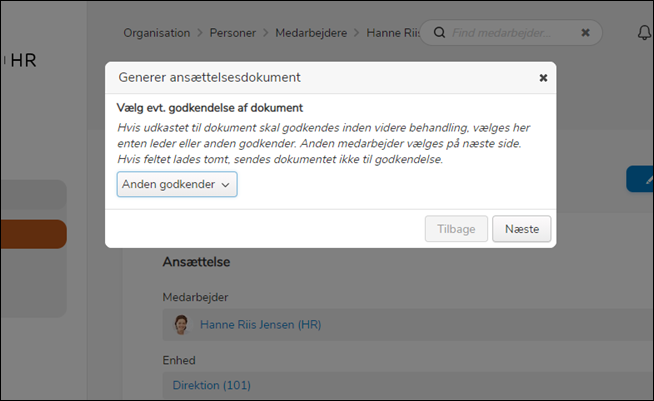Go to Organisation in the breadcrumb
The image size is (654, 401).
(156, 33)
